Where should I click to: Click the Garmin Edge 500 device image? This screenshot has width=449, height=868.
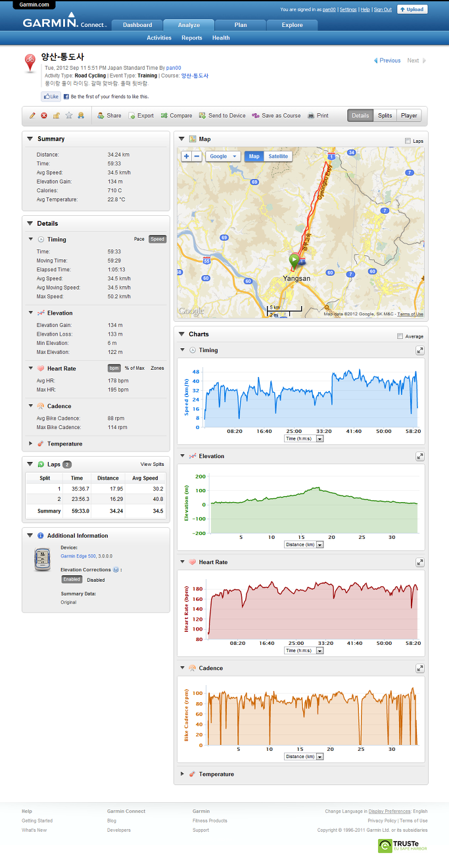pos(42,559)
